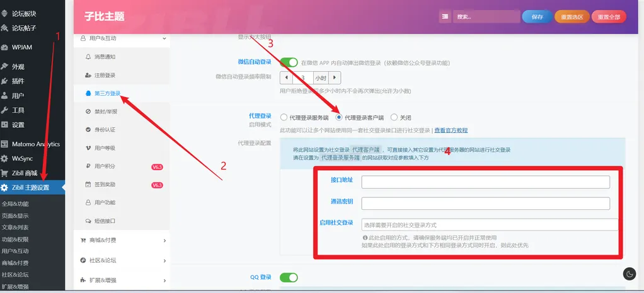Click the 设置 sliders icon
Viewport: 644px width, 293px height.
coord(4,125)
